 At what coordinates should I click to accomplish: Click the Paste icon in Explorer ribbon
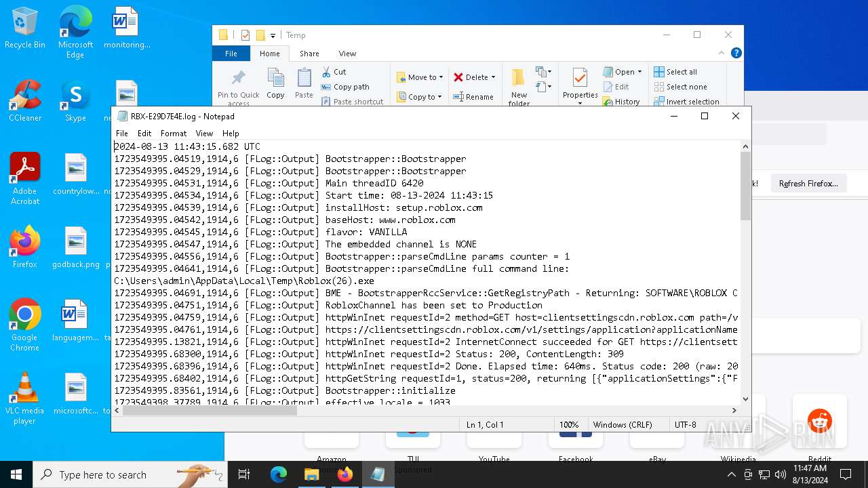pyautogui.click(x=304, y=83)
